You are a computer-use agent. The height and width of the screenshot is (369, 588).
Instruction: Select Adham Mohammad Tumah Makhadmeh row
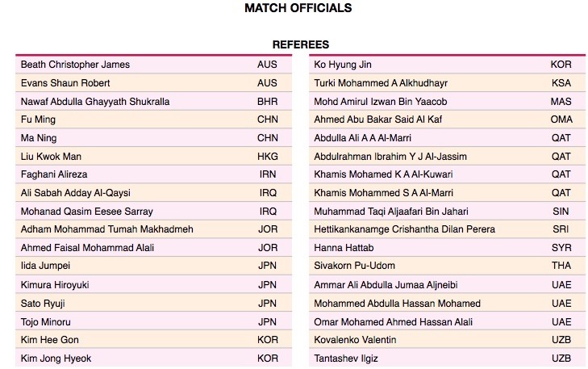(154, 229)
